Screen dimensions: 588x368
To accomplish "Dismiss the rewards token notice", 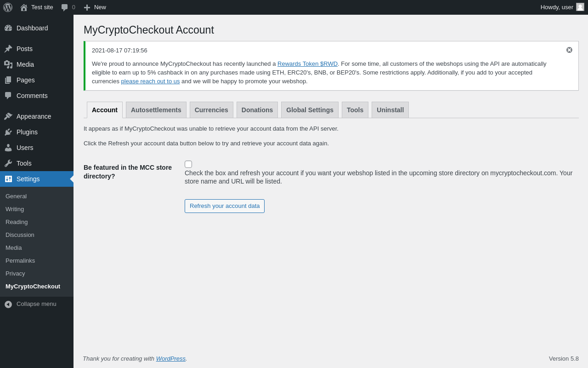I will 569,50.
